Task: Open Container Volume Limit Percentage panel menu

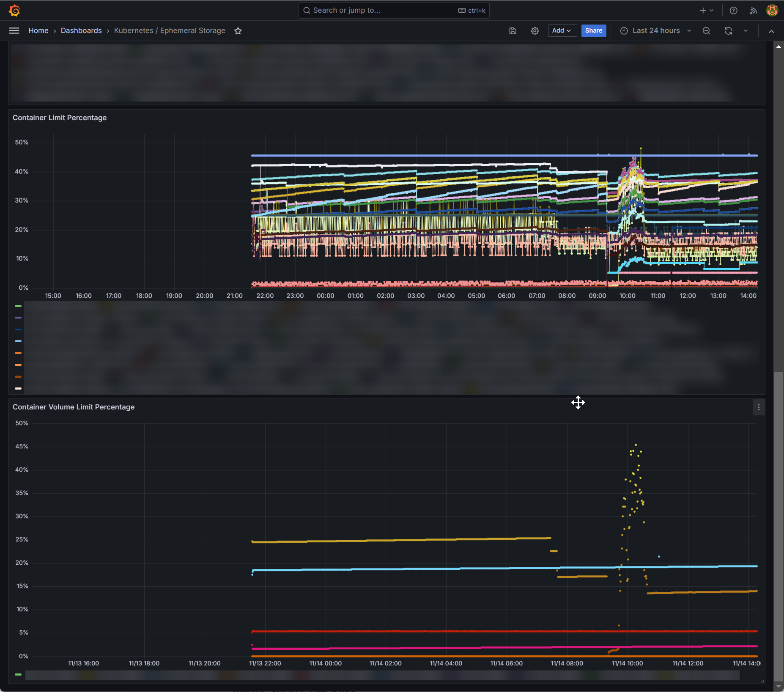Action: tap(759, 407)
